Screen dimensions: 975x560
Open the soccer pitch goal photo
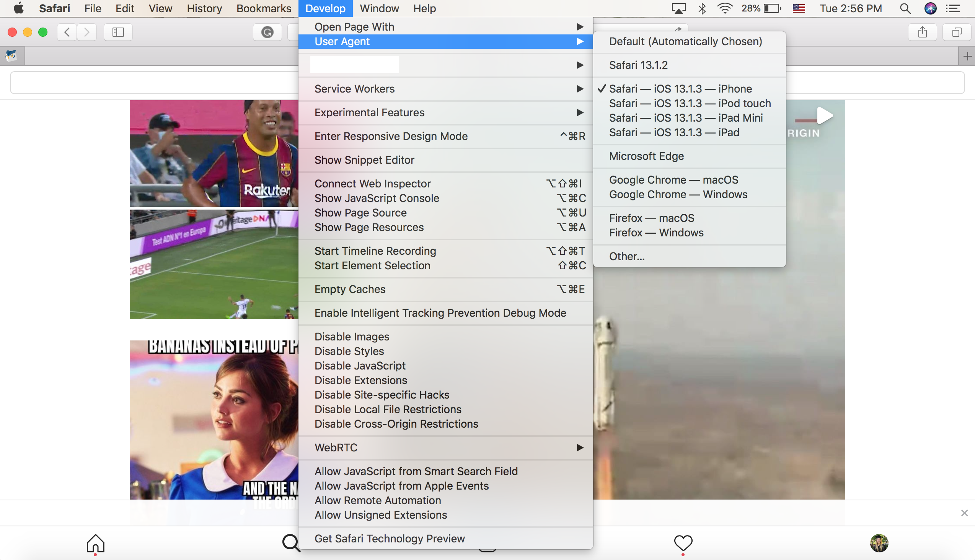214,264
